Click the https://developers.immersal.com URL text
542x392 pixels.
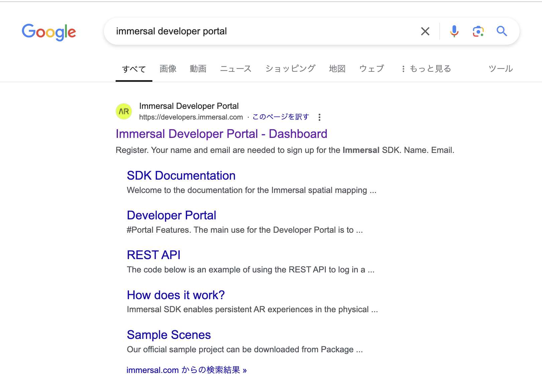(191, 117)
